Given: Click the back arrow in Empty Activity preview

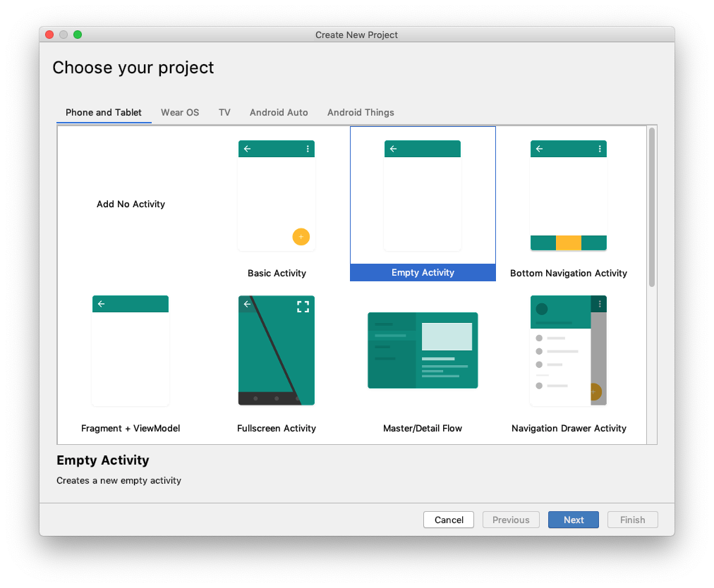Looking at the screenshot, I should (394, 149).
